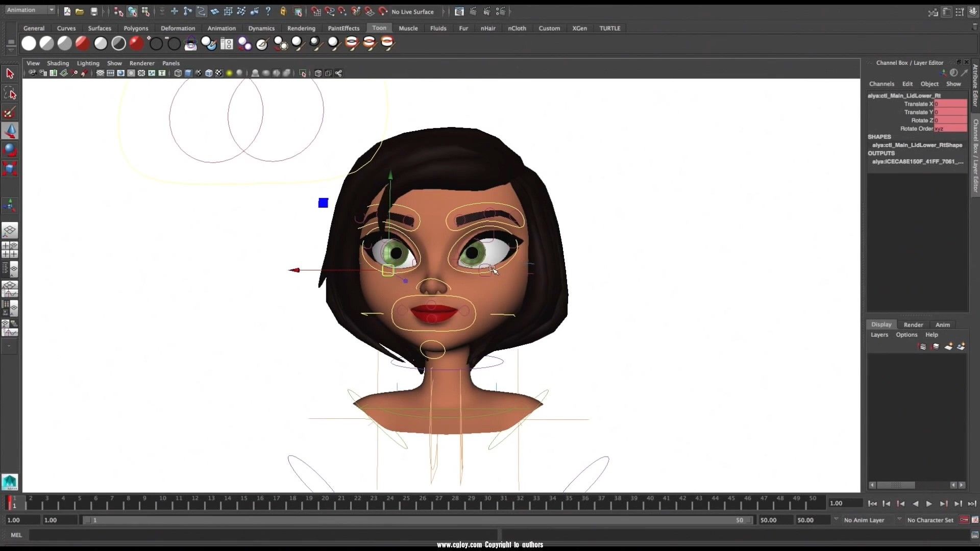Step to the next key
Screen dimensions: 980x551
[x=943, y=504]
